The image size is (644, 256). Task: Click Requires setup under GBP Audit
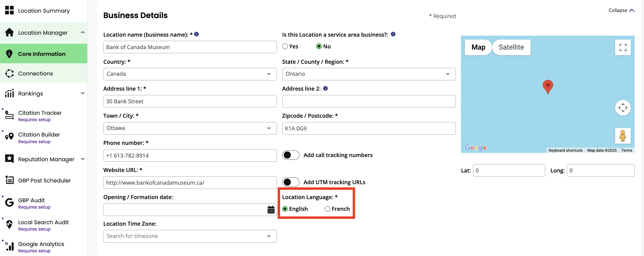click(x=34, y=207)
